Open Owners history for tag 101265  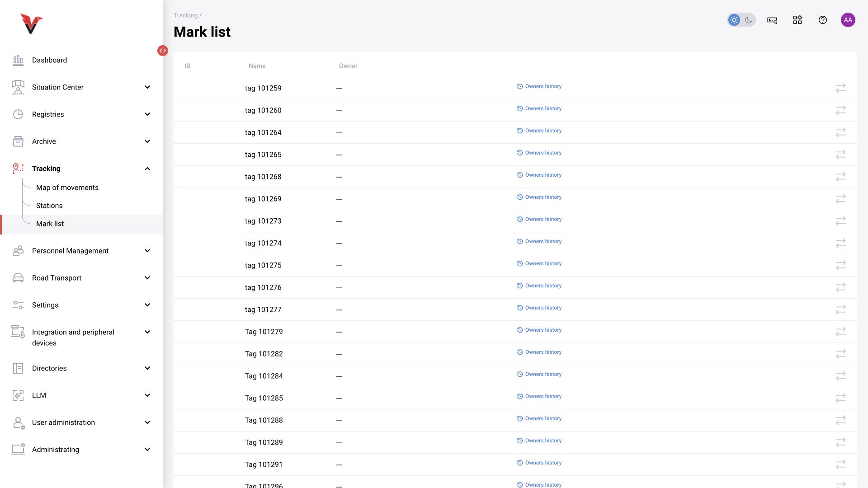539,153
